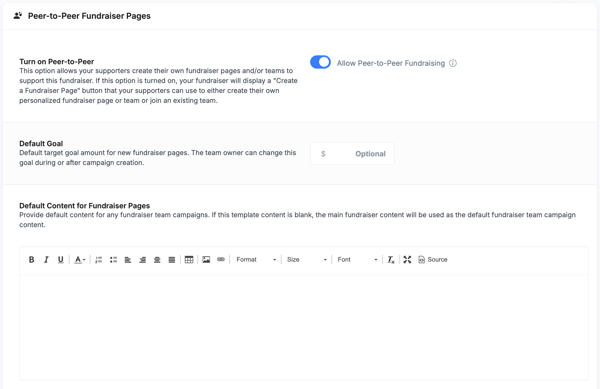600x389 pixels.
Task: Click the 'Allow Peer-to-Peer Fundraising' label
Action: (391, 63)
